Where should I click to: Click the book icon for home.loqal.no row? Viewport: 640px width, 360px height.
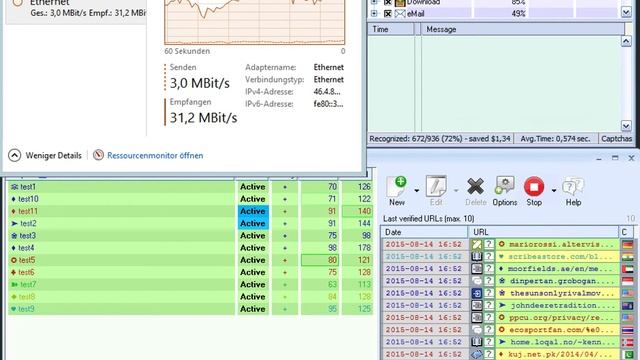click(476, 342)
